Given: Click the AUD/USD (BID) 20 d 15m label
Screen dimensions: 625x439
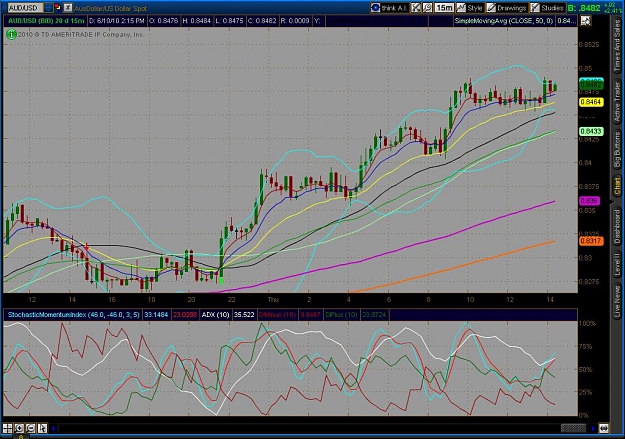Looking at the screenshot, I should [46, 21].
